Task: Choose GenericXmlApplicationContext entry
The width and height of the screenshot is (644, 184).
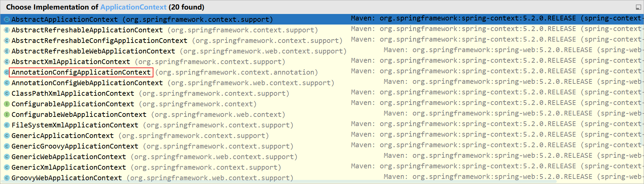Action: coord(69,168)
